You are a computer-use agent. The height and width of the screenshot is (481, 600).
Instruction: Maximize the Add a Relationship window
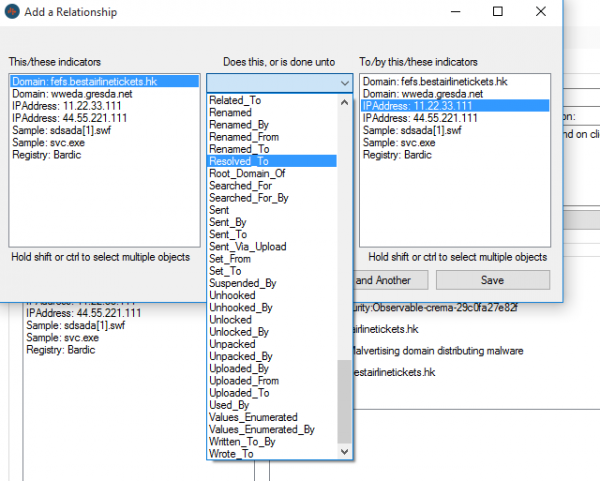pos(497,11)
